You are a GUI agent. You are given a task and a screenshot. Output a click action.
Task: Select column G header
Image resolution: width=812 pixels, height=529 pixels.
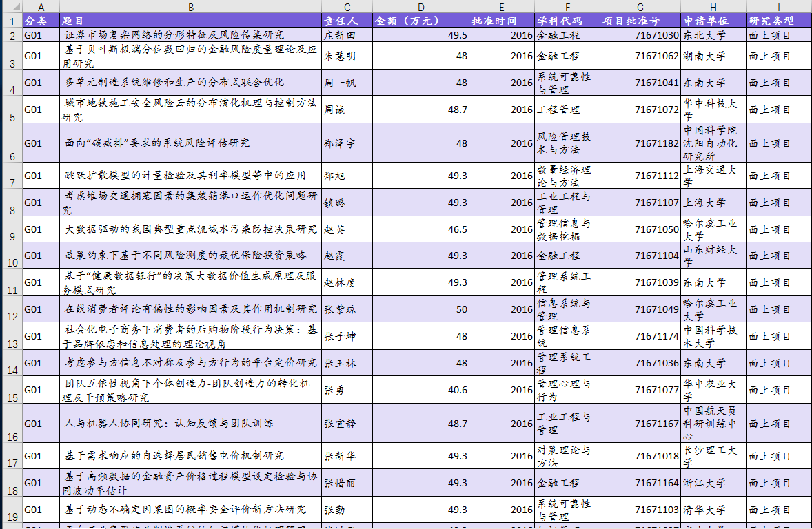640,7
